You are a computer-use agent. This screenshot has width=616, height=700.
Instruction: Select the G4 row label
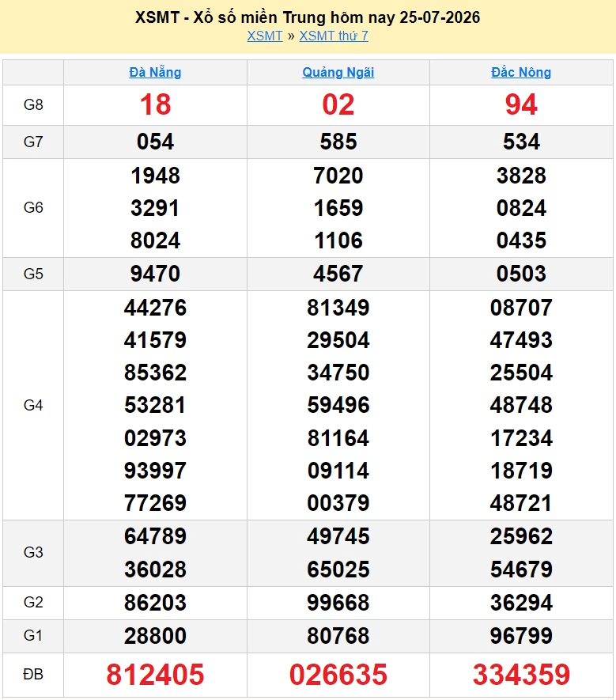pos(33,405)
